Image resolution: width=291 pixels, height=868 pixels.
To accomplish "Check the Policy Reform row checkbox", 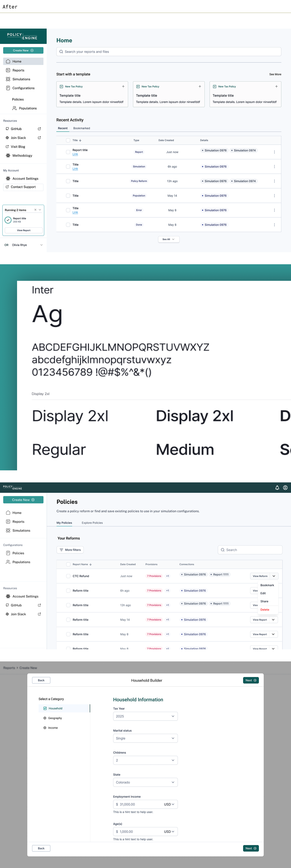I will tap(68, 181).
